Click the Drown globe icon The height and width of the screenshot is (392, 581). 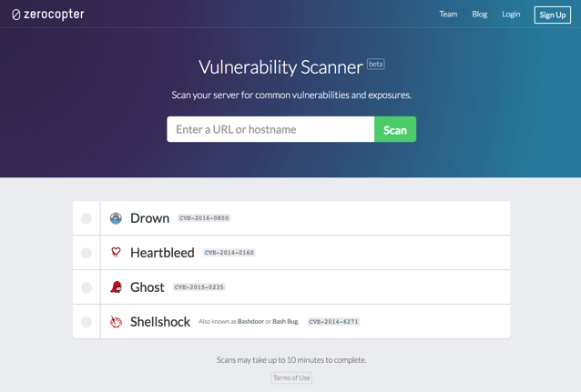click(x=116, y=218)
